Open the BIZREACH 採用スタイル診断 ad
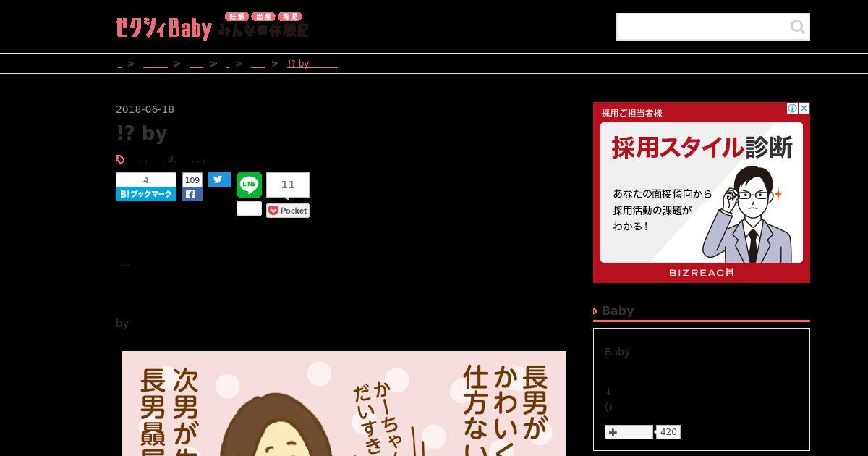The width and height of the screenshot is (868, 456). (702, 193)
